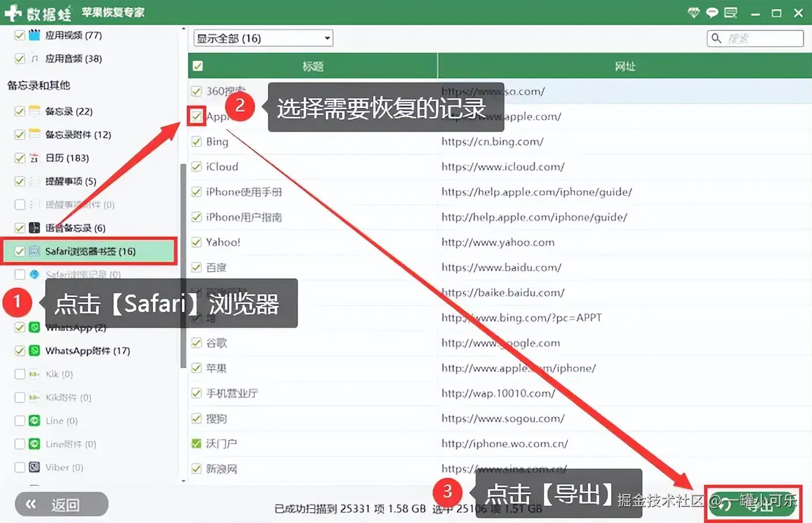Click the sidebar scroll-up arrow
Viewport: 812px width, 523px height.
pos(183,28)
